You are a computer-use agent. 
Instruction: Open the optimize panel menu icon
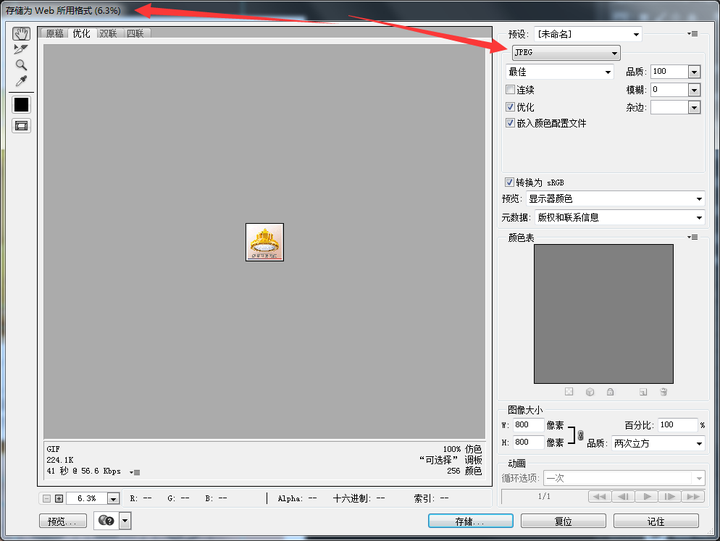[693, 34]
